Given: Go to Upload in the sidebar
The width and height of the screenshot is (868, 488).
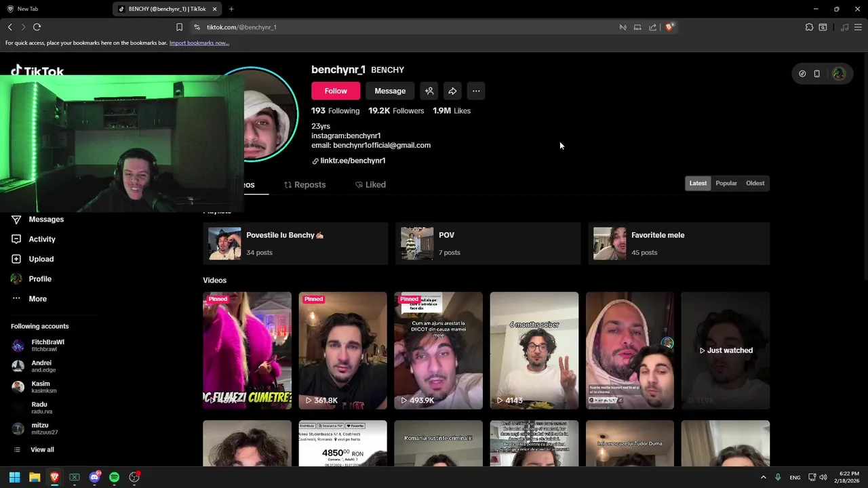Looking at the screenshot, I should [x=33, y=259].
